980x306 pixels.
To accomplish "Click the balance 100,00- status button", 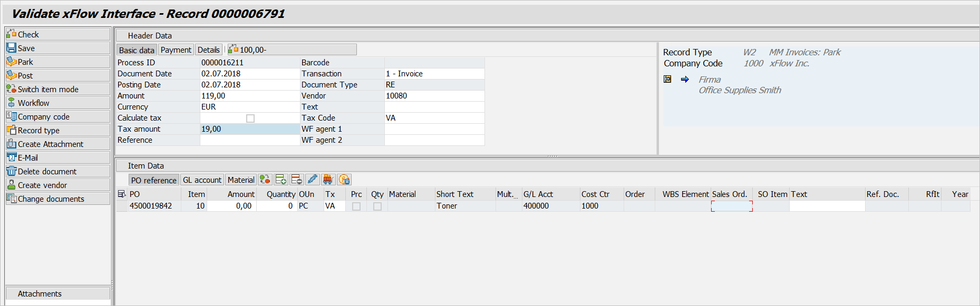I will [292, 50].
